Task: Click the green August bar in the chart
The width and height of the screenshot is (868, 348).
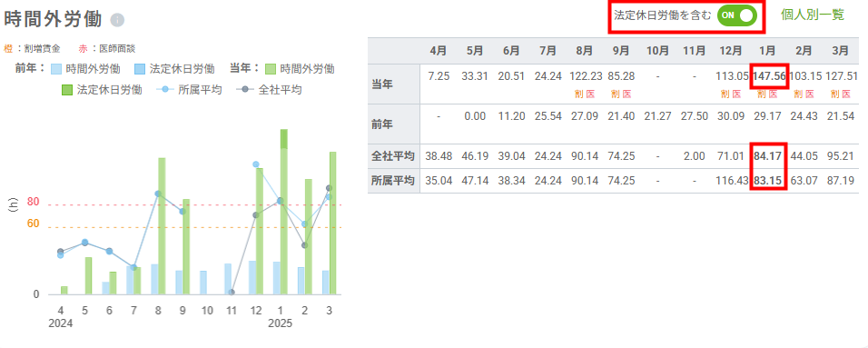Action: coord(163,226)
